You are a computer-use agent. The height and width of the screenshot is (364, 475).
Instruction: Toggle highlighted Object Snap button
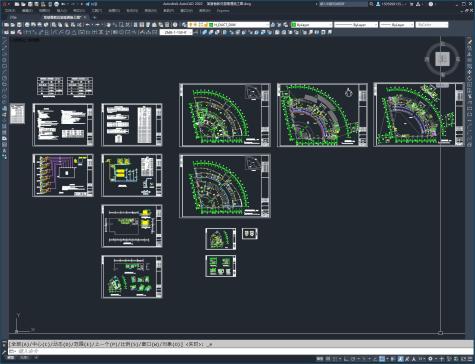[382, 359]
